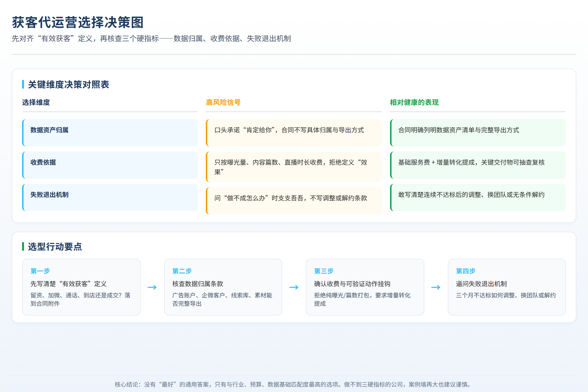Click the 高风险信号 column header
Viewport: 588px width, 392px height.
pyautogui.click(x=223, y=102)
